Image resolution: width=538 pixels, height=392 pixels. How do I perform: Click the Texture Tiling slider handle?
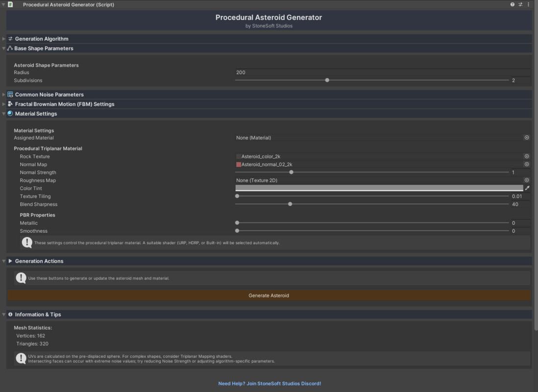[x=237, y=196]
